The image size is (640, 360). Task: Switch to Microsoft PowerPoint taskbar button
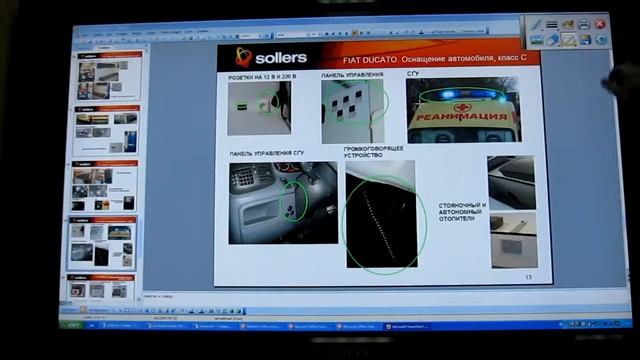click(x=408, y=327)
